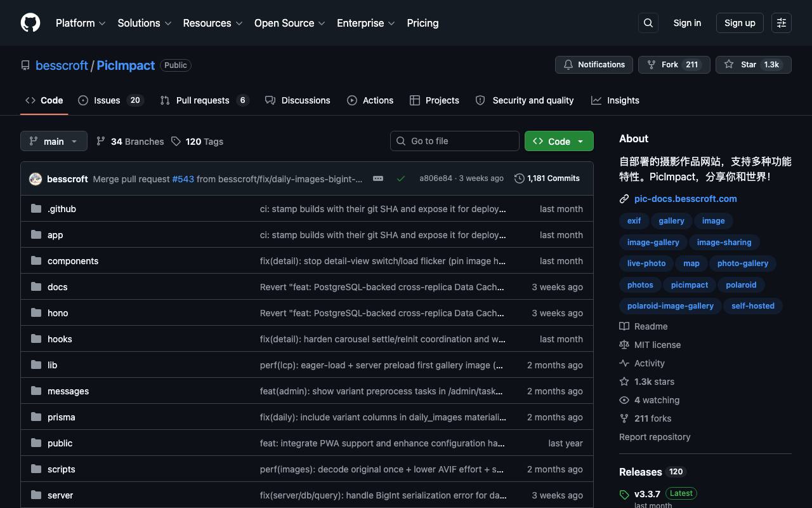Click the tag icon next to 120 Tags
812x508 pixels.
[x=176, y=141]
